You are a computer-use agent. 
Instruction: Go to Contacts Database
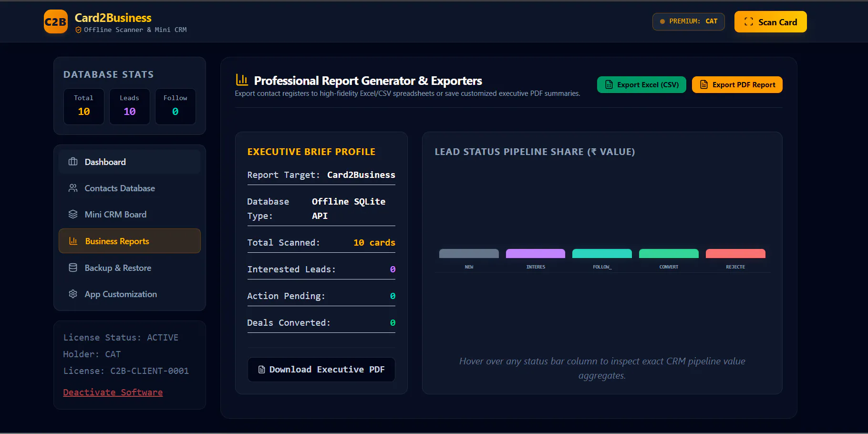(x=130, y=188)
